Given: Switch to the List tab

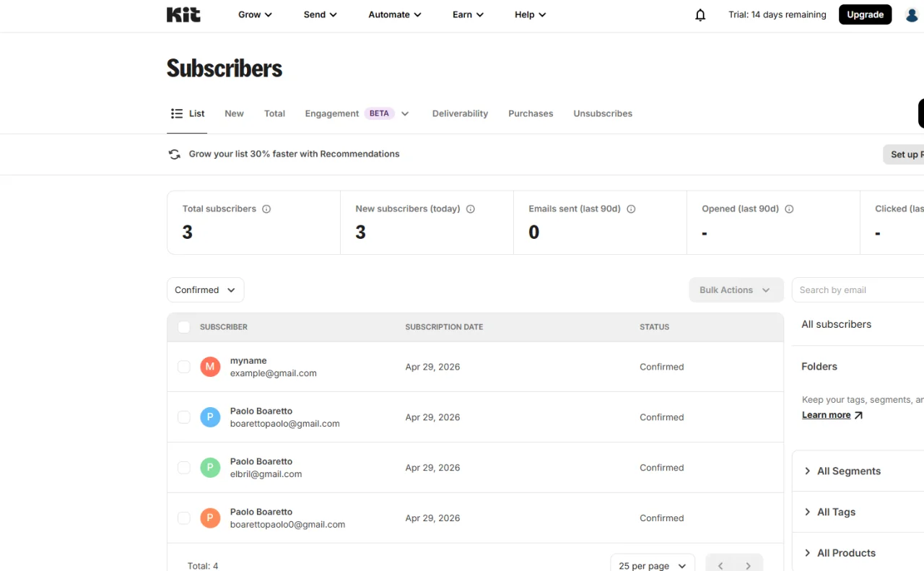Looking at the screenshot, I should point(187,113).
